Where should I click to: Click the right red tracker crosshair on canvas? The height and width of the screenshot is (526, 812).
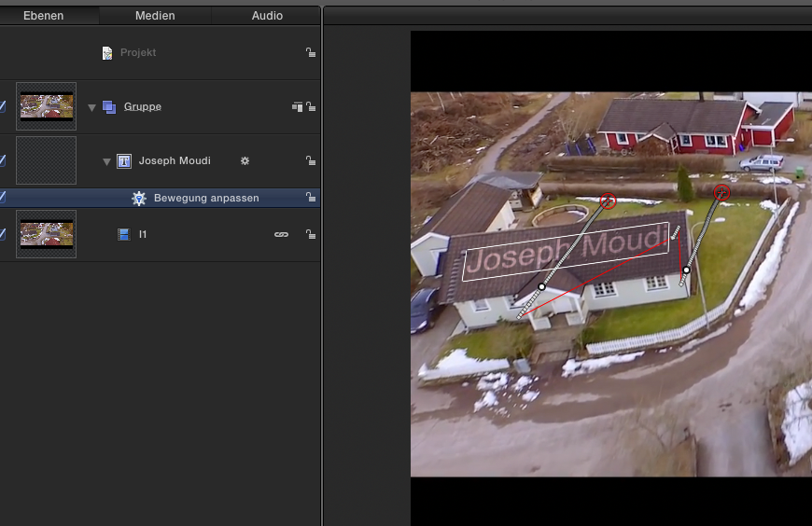click(721, 193)
